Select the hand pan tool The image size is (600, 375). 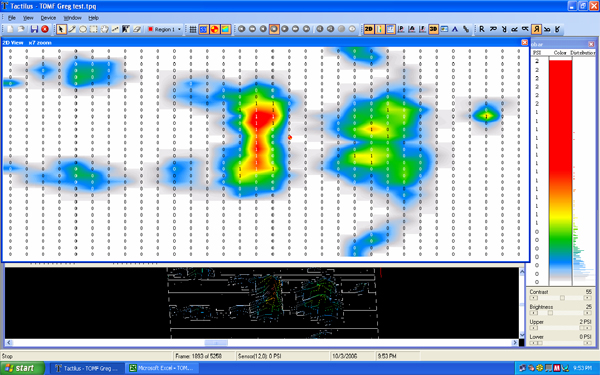click(x=104, y=29)
